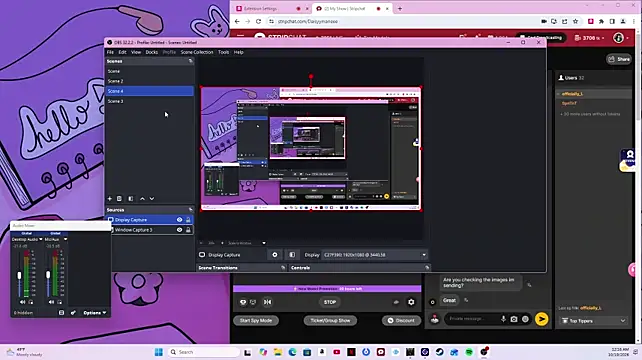Hide the Window Capture 3 source
This screenshot has width=642, height=360.
click(x=179, y=230)
